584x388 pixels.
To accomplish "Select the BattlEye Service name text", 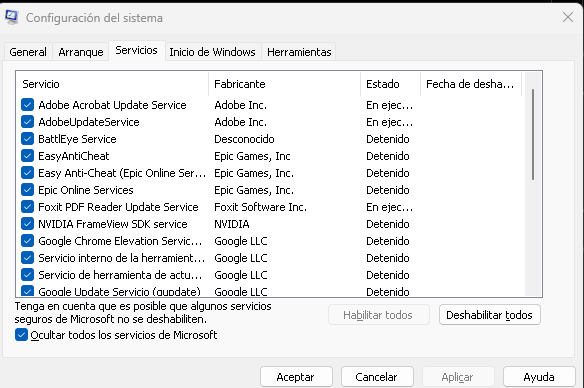I will pyautogui.click(x=77, y=139).
